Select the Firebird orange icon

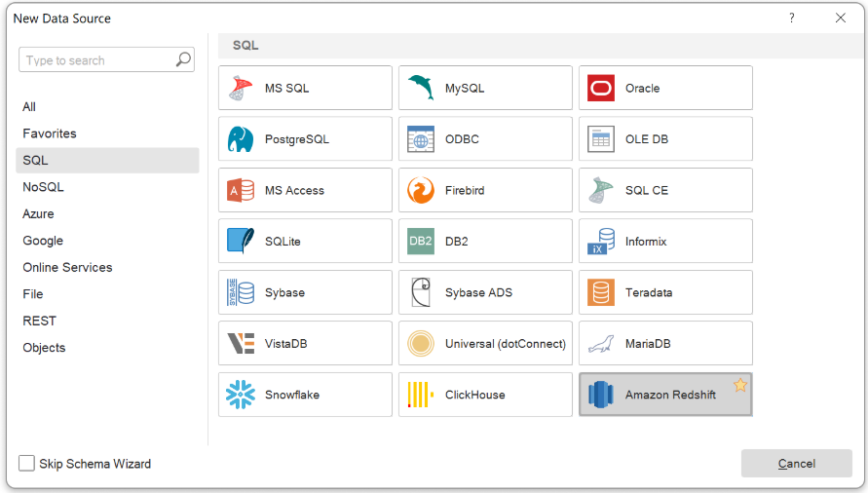pyautogui.click(x=421, y=191)
